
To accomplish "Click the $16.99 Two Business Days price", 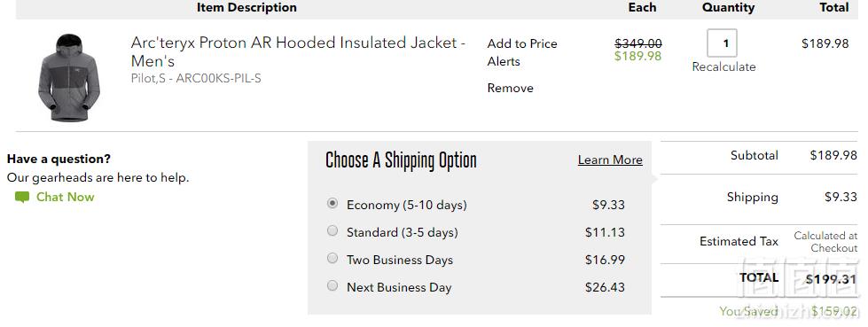I will [x=605, y=260].
